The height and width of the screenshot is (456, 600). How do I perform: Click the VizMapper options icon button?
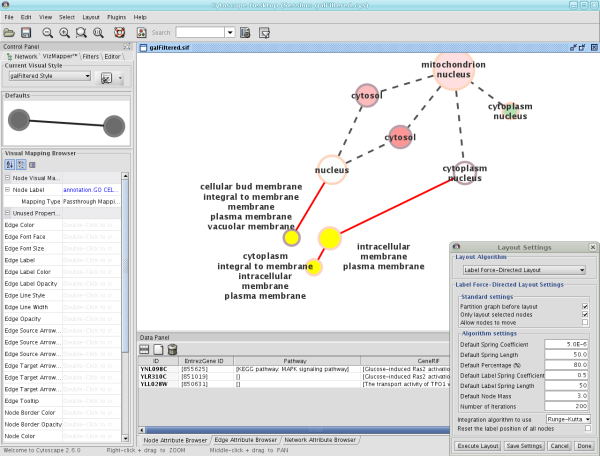click(x=105, y=77)
